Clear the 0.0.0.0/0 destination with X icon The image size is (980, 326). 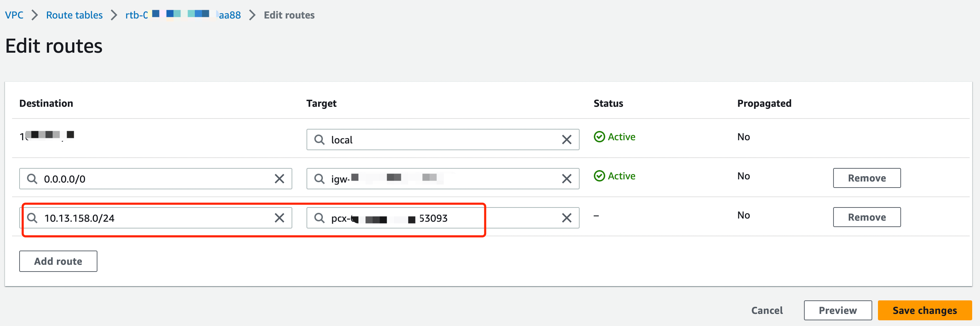pyautogui.click(x=279, y=179)
